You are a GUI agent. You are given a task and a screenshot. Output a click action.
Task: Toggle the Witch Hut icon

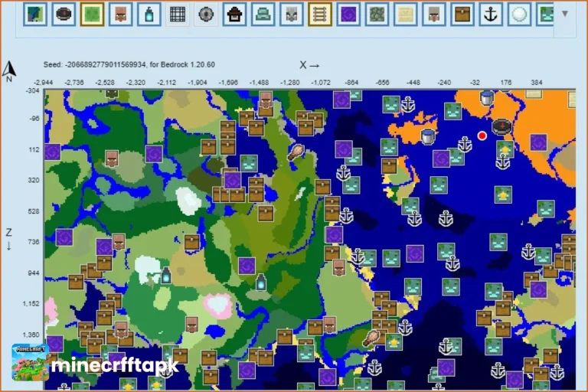234,15
